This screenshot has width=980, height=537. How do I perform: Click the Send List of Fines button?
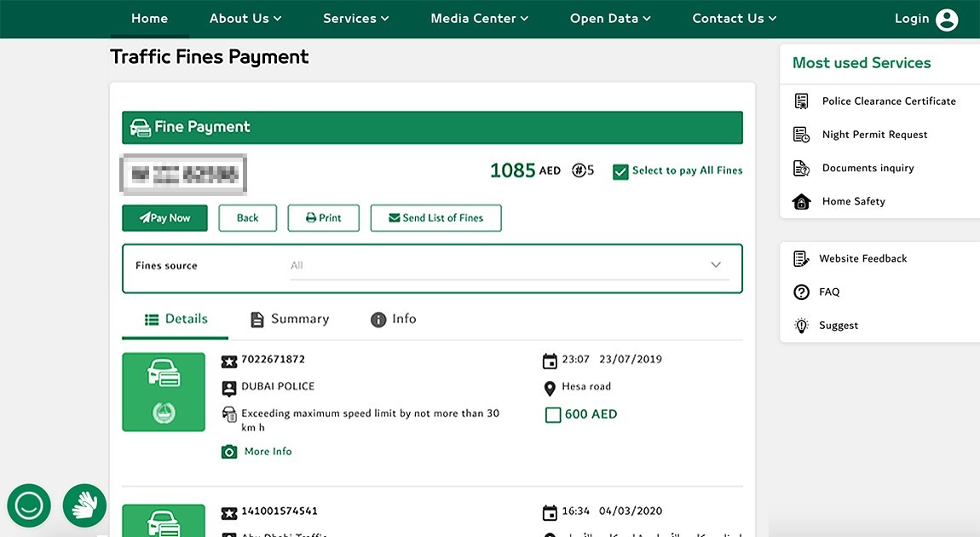(435, 218)
